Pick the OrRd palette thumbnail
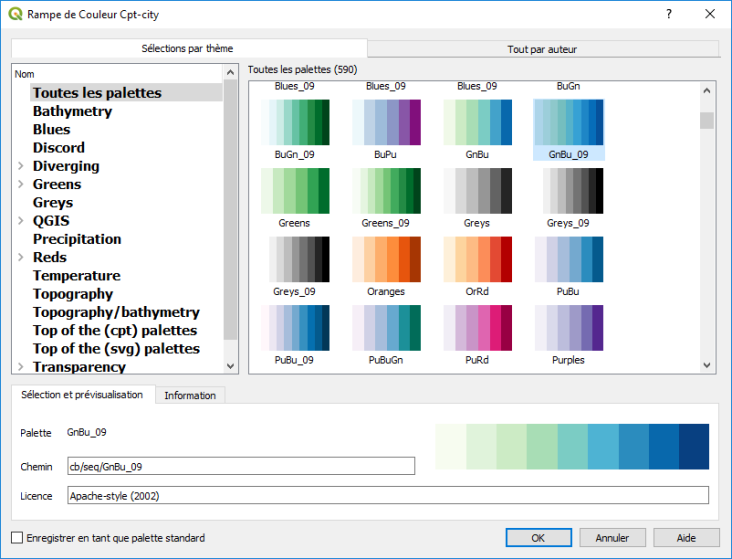Image resolution: width=732 pixels, height=559 pixels. [477, 259]
